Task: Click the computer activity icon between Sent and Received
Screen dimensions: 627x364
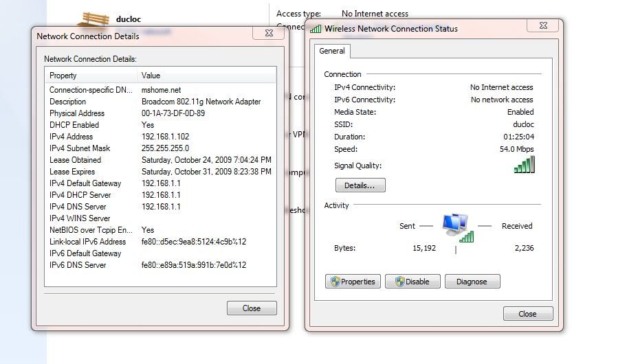Action: [457, 228]
